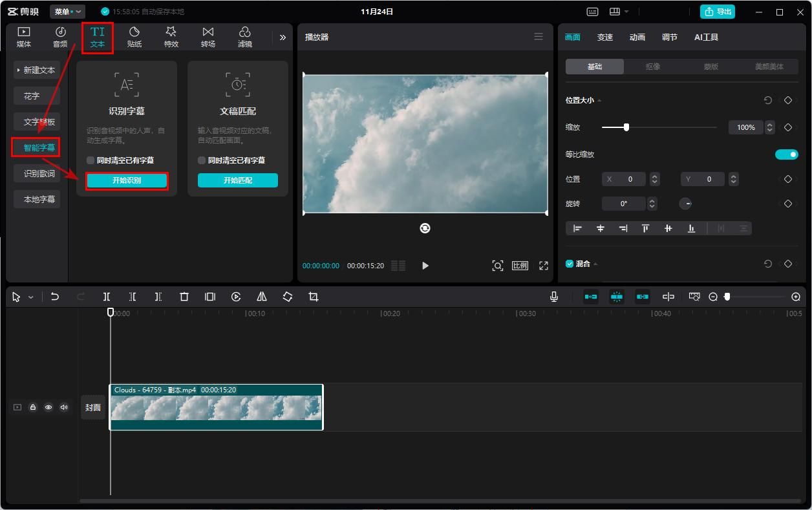Toggle the 等比缩放 uniform scale switch
Screen dimensions: 812x510
[x=786, y=154]
